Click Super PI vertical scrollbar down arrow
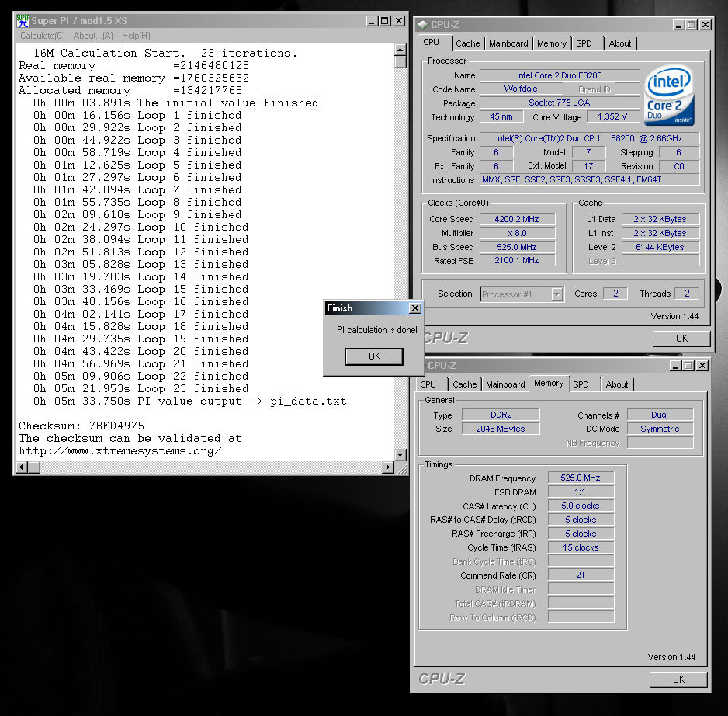Image resolution: width=728 pixels, height=716 pixels. point(400,454)
